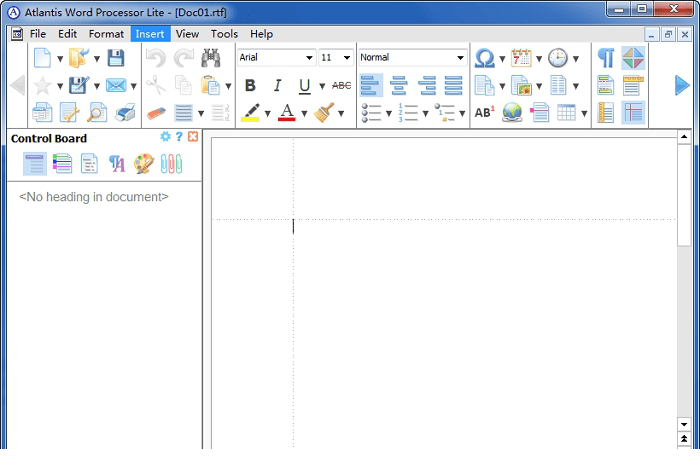Align text left
Screen dimensions: 700x466
point(371,85)
